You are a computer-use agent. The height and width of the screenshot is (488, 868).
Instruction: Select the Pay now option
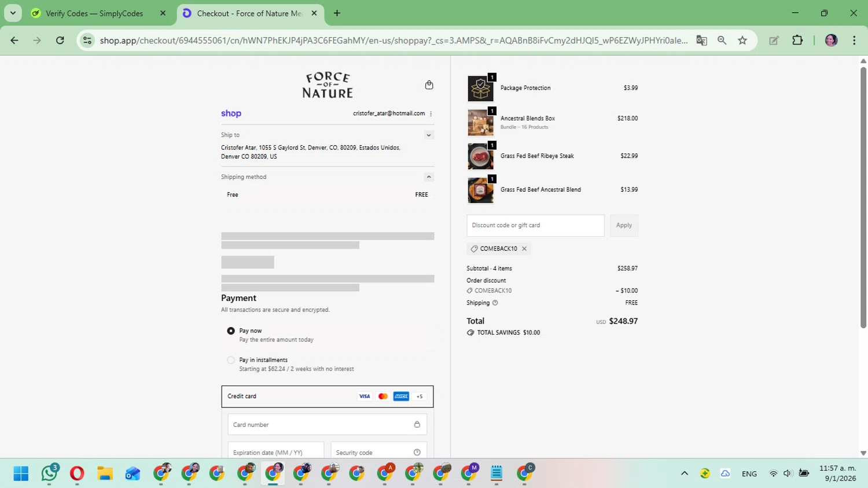tap(231, 331)
